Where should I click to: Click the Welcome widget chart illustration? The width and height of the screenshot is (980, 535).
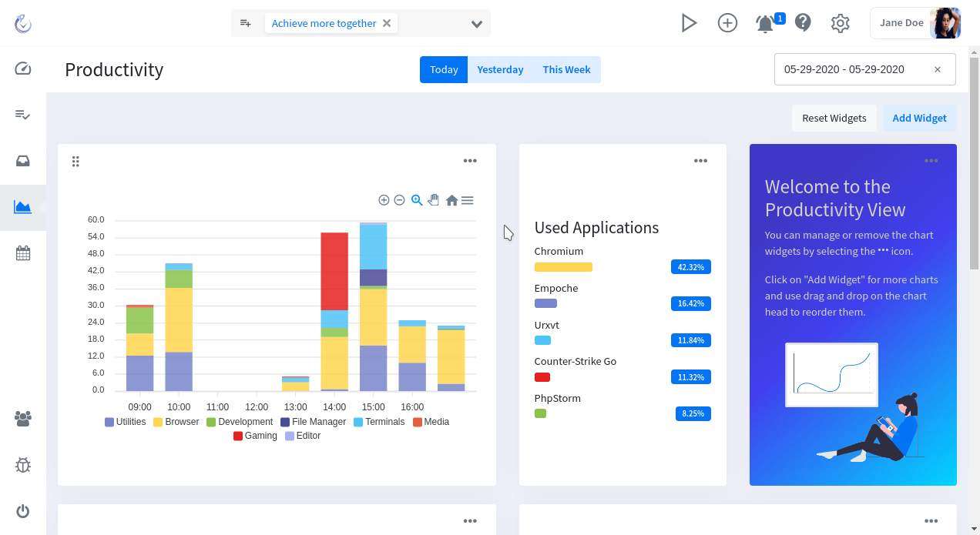point(831,375)
